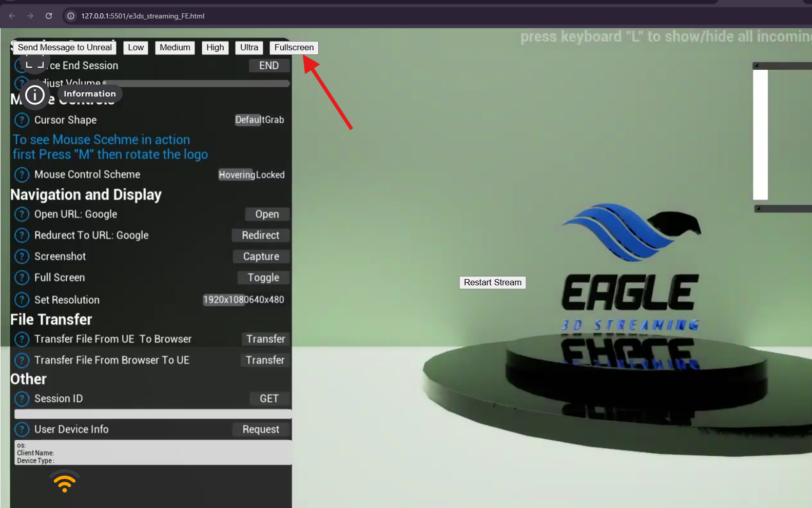812x508 pixels.
Task: Set resolution to 1920x1080
Action: pyautogui.click(x=223, y=300)
